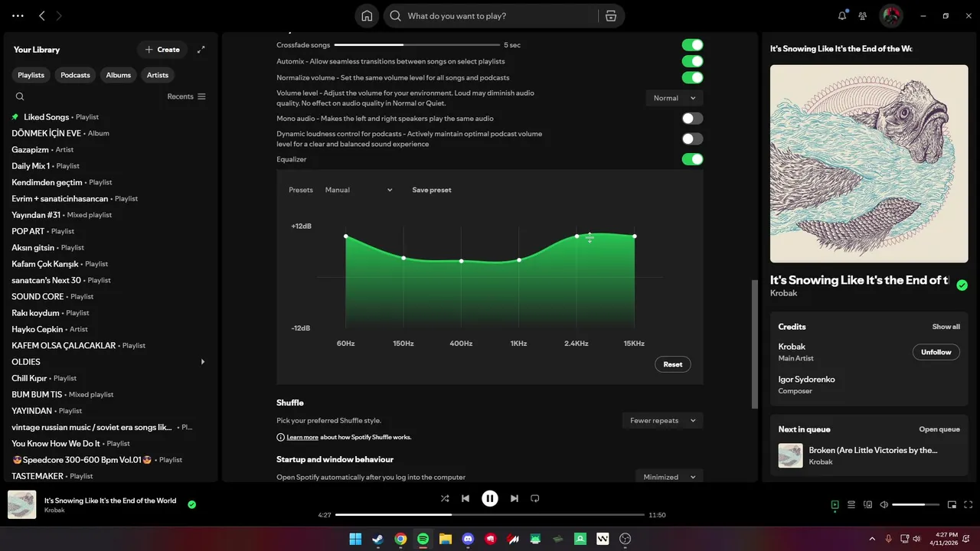Open the miniplayer
The height and width of the screenshot is (551, 980).
tap(952, 504)
